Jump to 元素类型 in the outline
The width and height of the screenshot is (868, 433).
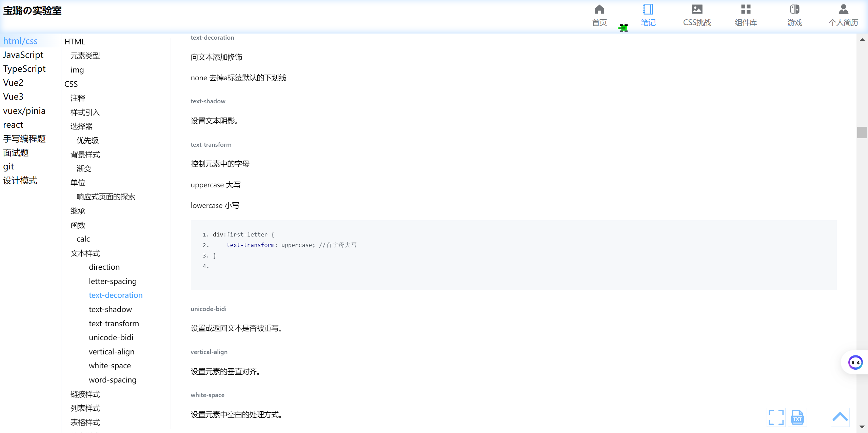85,56
